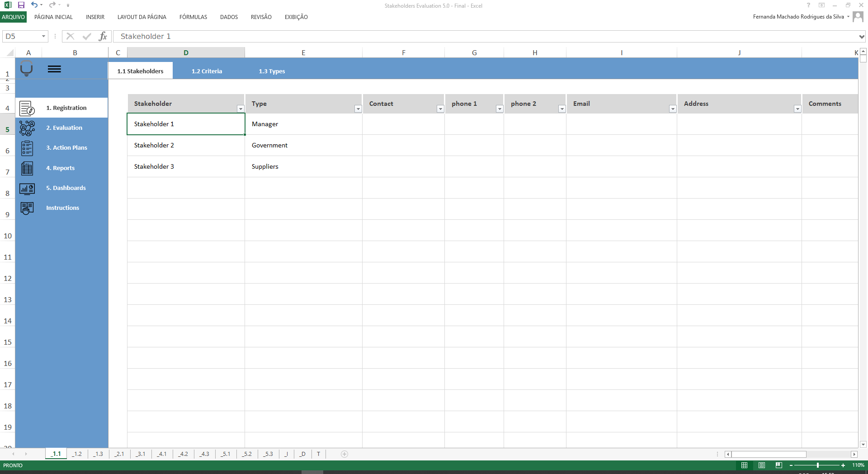Open the Instructions sidebar icon
Image resolution: width=868 pixels, height=474 pixels.
27,208
